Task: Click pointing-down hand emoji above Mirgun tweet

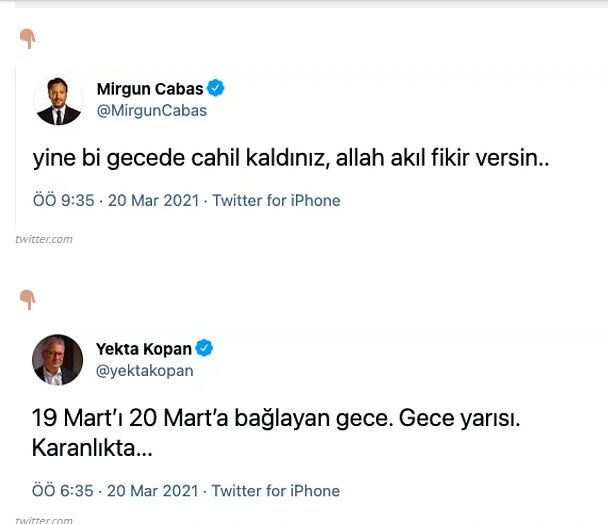Action: tap(28, 39)
